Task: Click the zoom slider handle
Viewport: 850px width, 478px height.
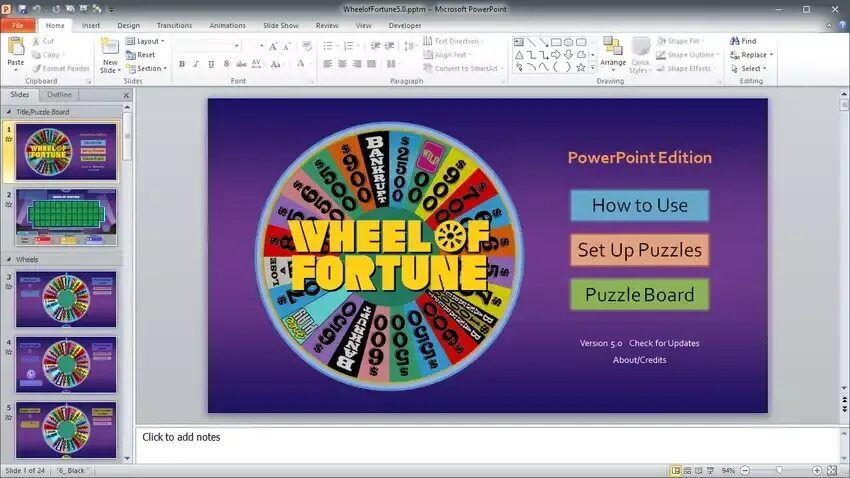Action: click(779, 470)
